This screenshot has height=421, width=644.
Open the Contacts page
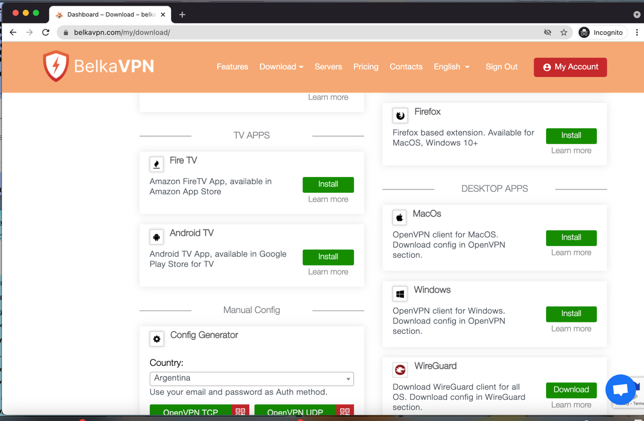[406, 67]
